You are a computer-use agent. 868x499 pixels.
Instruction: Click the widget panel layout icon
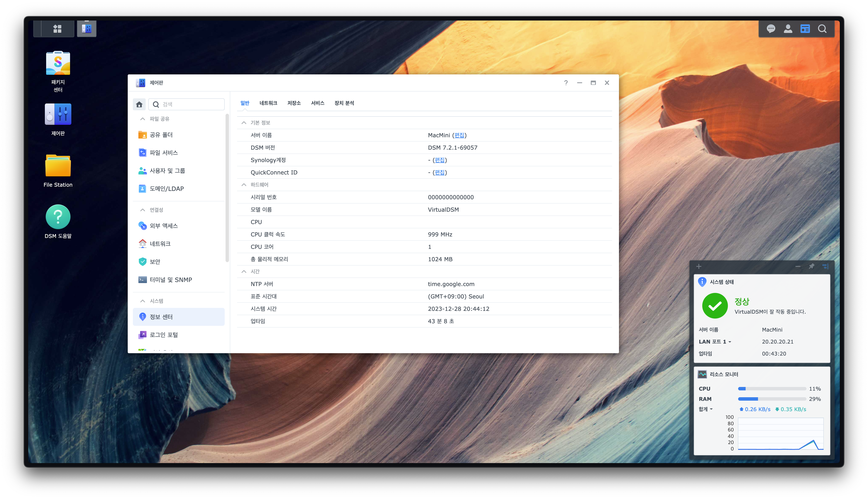(825, 266)
